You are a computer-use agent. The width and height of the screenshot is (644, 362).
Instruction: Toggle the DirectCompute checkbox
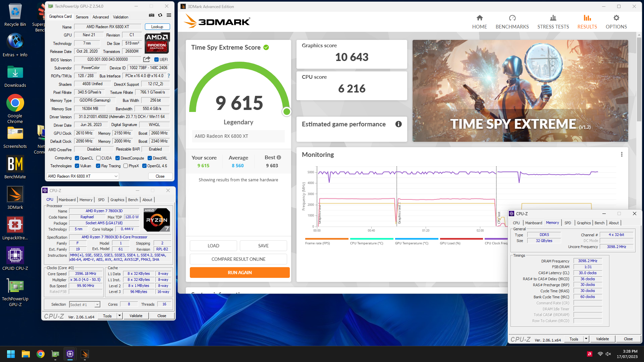(x=117, y=158)
